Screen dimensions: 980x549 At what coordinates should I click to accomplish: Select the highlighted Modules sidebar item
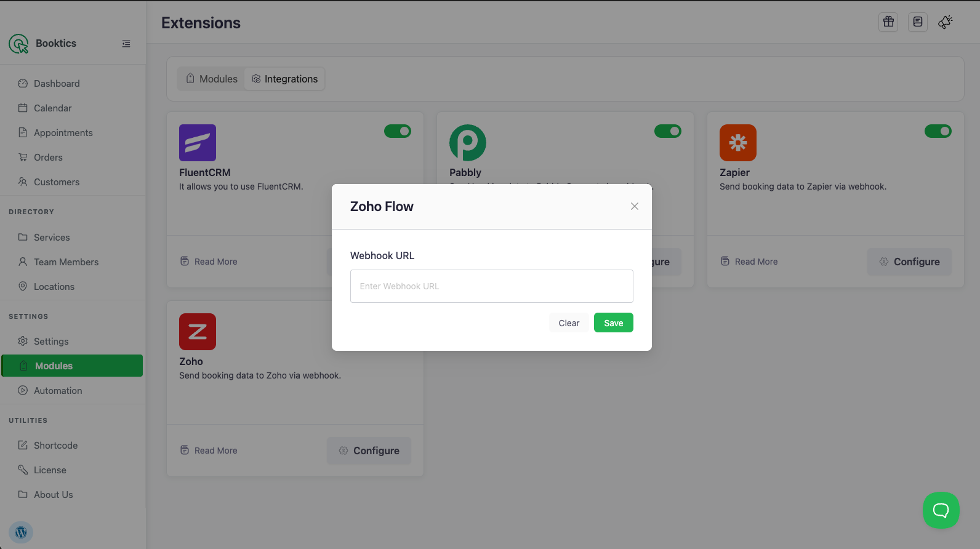click(73, 366)
